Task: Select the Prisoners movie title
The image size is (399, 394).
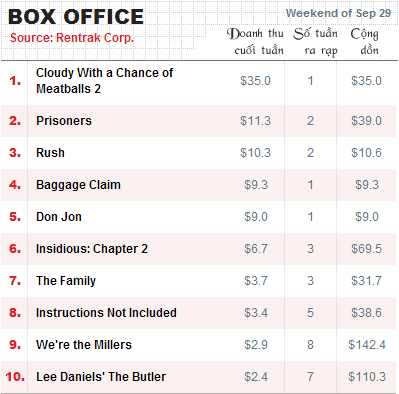Action: tap(64, 121)
